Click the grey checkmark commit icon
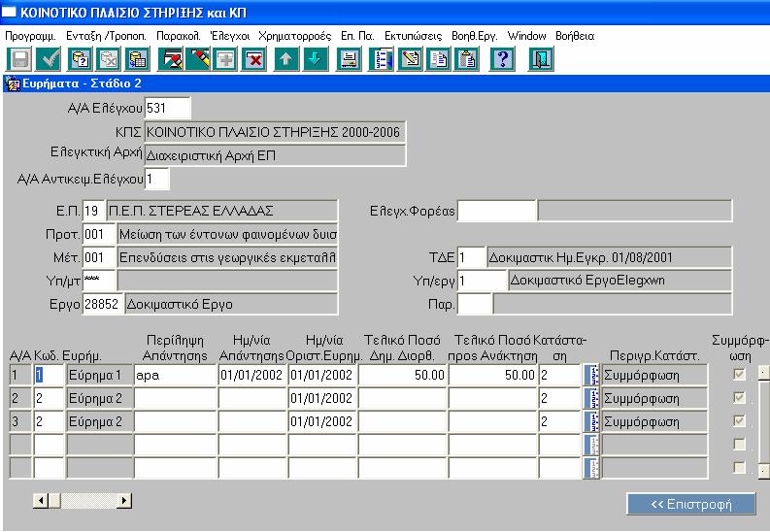 49,59
